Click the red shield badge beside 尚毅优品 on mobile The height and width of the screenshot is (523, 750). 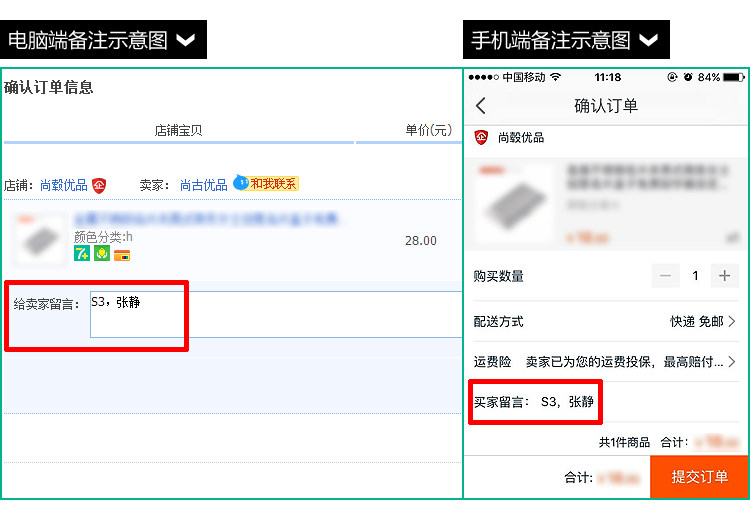pos(481,138)
